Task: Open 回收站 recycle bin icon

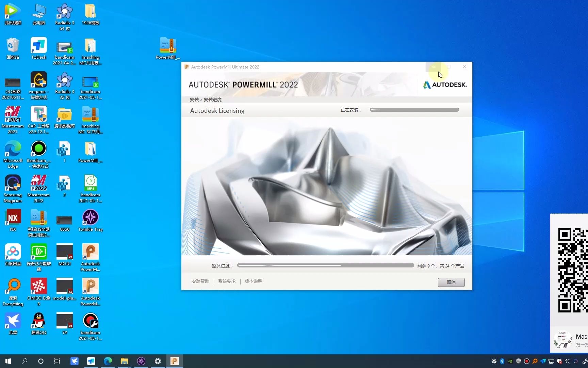Action: point(13,48)
